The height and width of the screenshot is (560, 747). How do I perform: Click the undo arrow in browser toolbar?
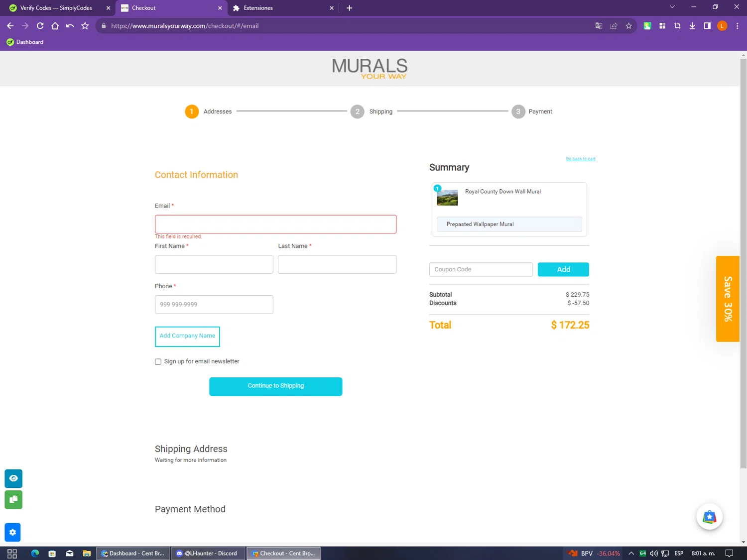[70, 26]
